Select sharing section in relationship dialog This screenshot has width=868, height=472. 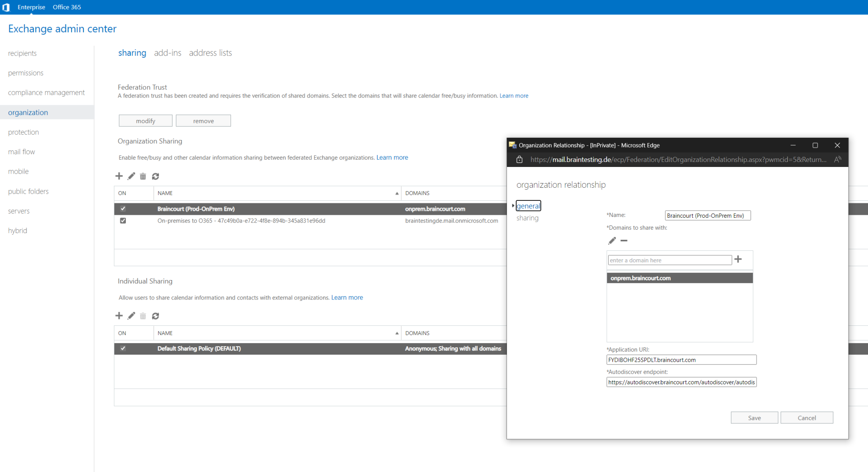pyautogui.click(x=527, y=218)
